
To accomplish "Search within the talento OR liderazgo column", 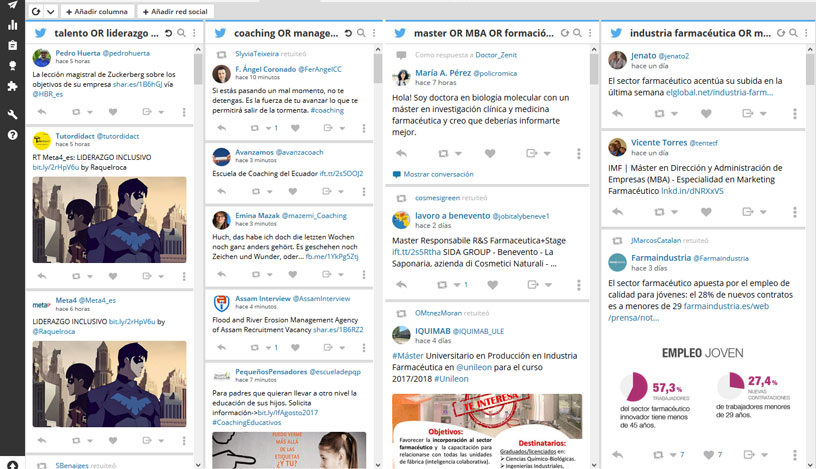I will pyautogui.click(x=181, y=33).
